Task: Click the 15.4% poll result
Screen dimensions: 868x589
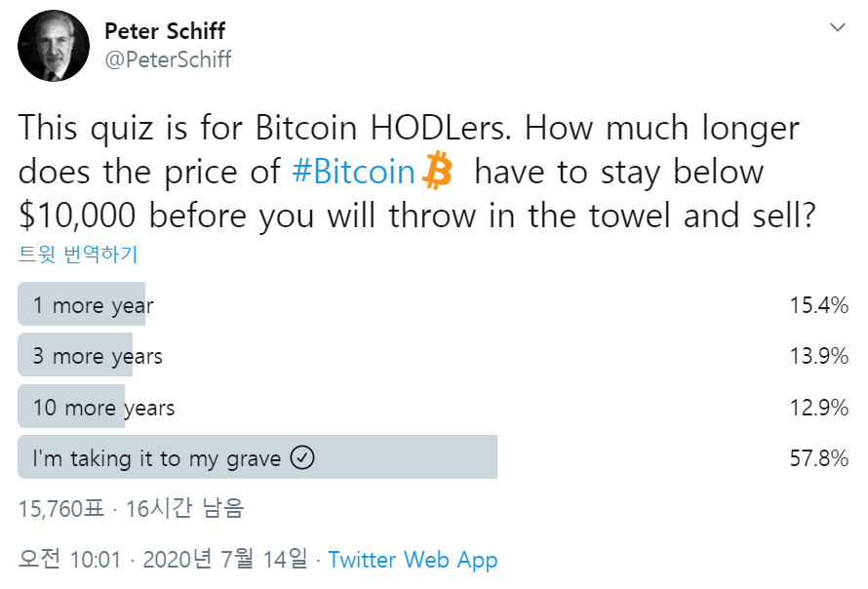Action: (818, 305)
